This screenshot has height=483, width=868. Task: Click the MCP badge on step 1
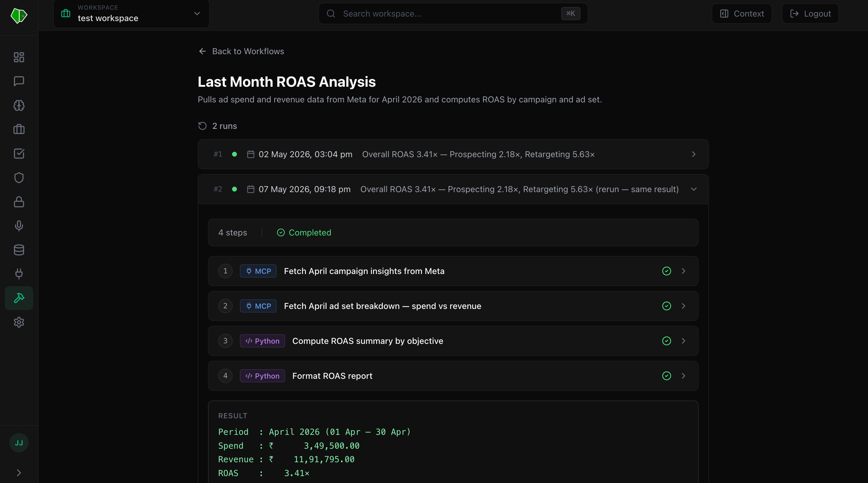tap(258, 271)
